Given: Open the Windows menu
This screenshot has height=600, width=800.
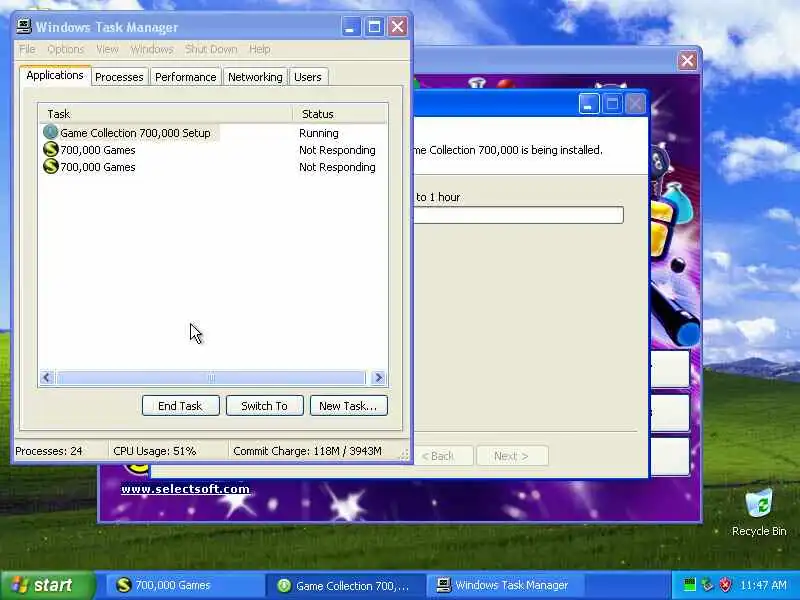Looking at the screenshot, I should (152, 49).
